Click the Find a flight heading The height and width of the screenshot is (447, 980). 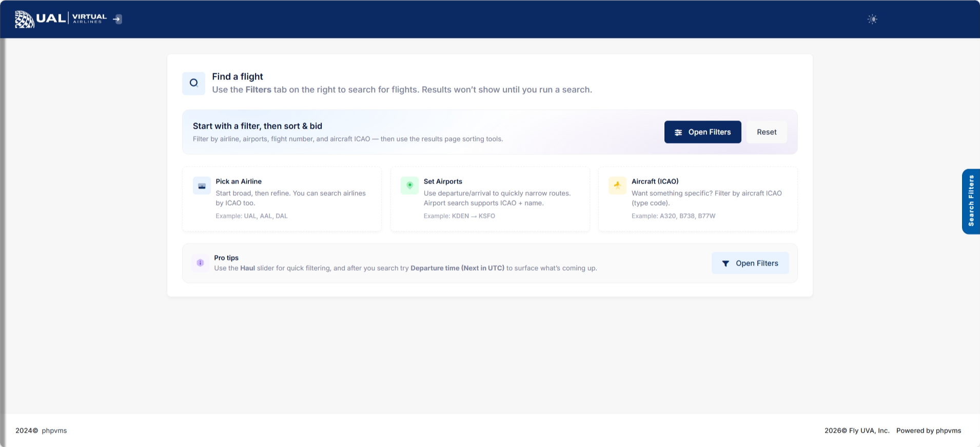tap(238, 77)
